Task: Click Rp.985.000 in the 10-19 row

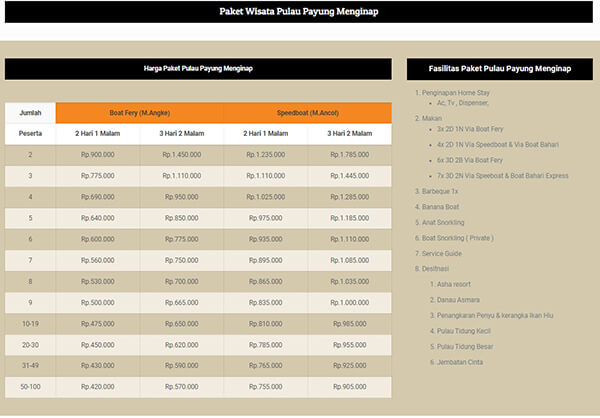Action: [350, 324]
